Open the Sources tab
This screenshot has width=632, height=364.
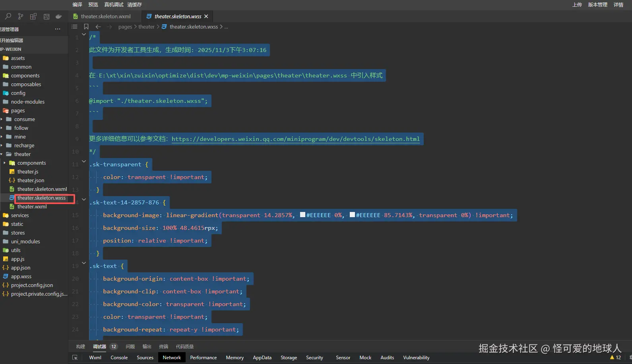point(145,358)
